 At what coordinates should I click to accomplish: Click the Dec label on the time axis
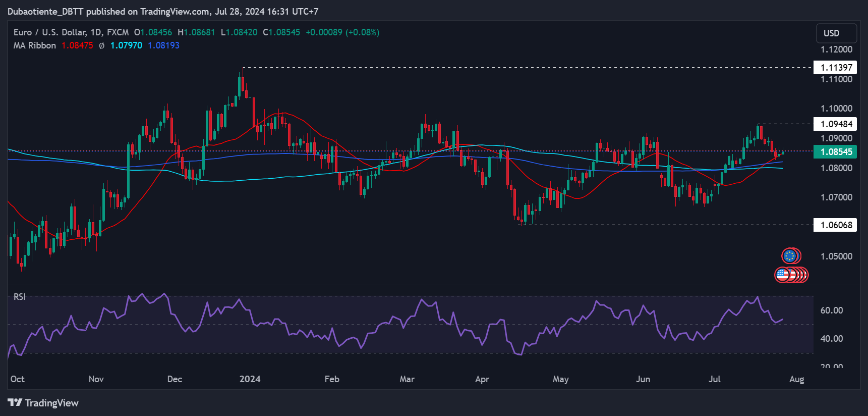[175, 379]
